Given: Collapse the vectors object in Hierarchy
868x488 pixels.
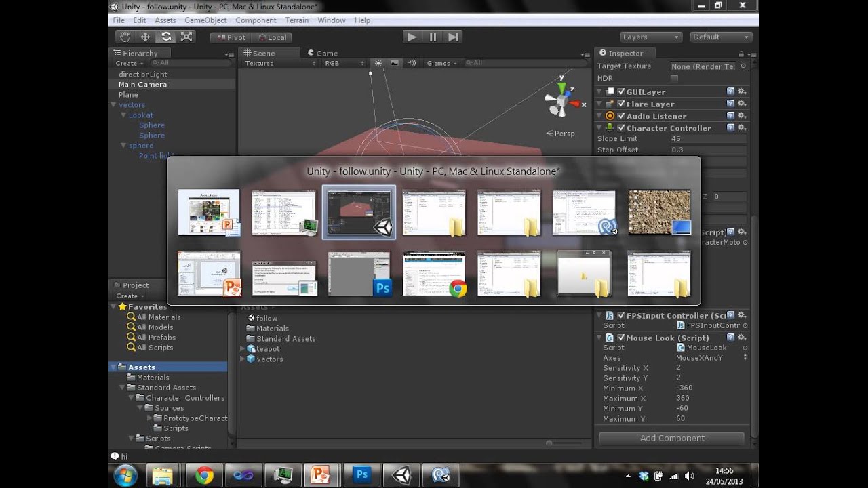Looking at the screenshot, I should click(113, 105).
